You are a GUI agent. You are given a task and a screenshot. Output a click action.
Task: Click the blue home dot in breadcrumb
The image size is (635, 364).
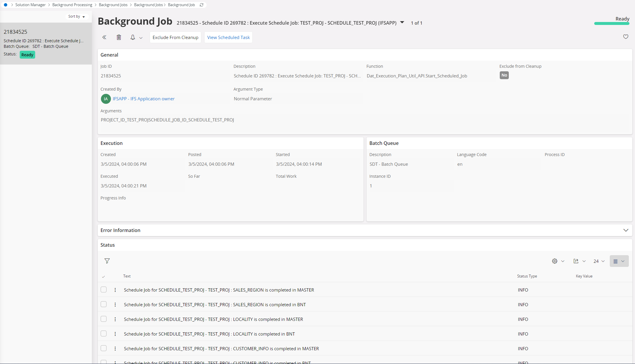[x=6, y=5]
